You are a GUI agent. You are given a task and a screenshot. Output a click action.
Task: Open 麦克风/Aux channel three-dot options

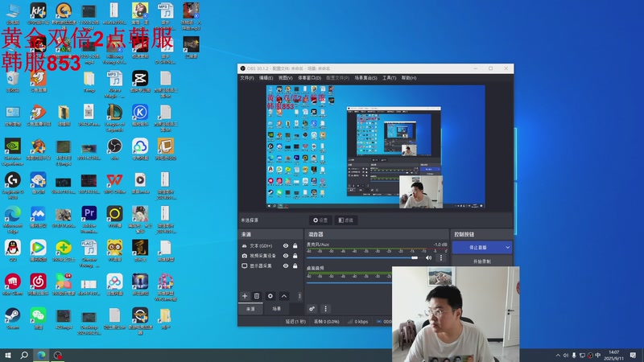pyautogui.click(x=441, y=257)
